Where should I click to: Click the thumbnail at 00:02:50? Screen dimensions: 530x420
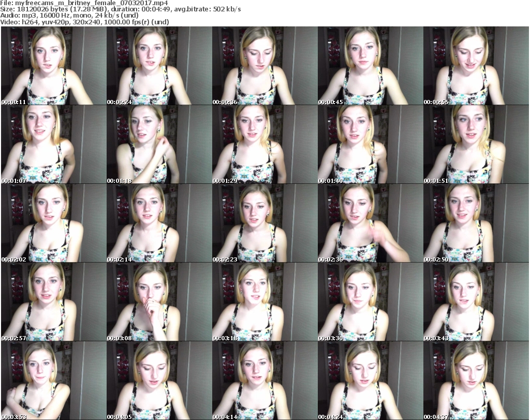click(476, 223)
